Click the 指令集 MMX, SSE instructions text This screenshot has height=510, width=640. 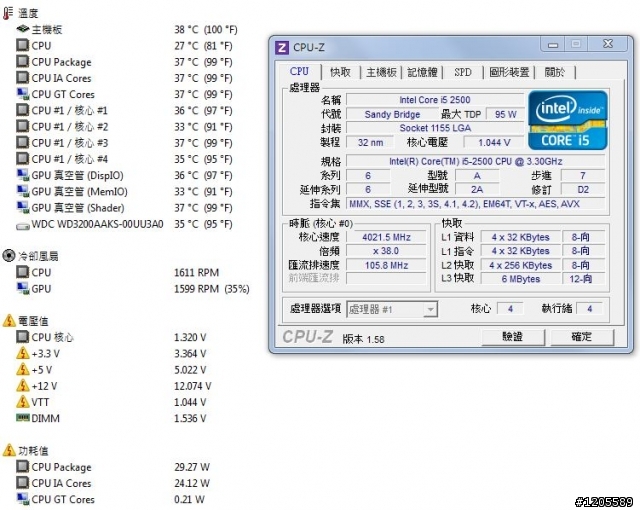(x=476, y=204)
